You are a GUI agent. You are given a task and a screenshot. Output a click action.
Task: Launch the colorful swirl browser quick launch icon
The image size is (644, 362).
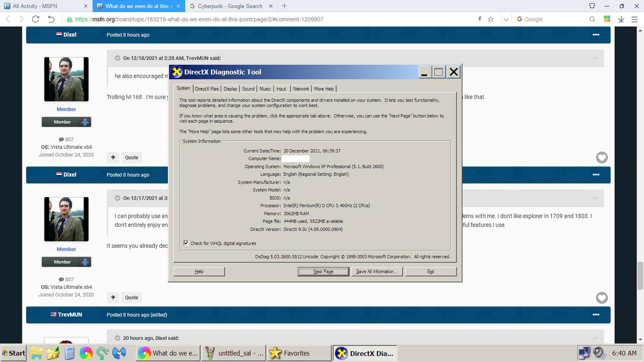tap(86, 353)
